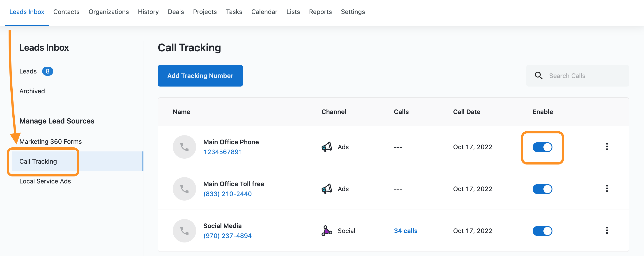
Task: Open three-dot menu for Main Office Phone
Action: pos(607,147)
